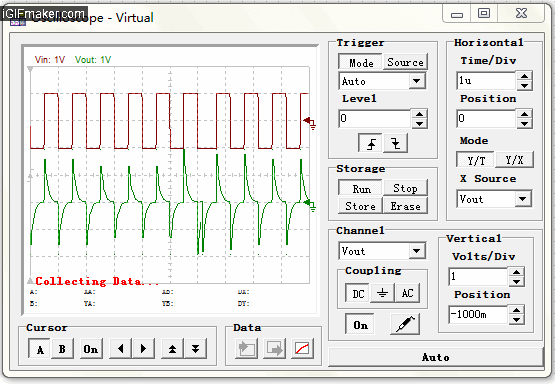Click the Vin: 1V label

click(x=50, y=59)
